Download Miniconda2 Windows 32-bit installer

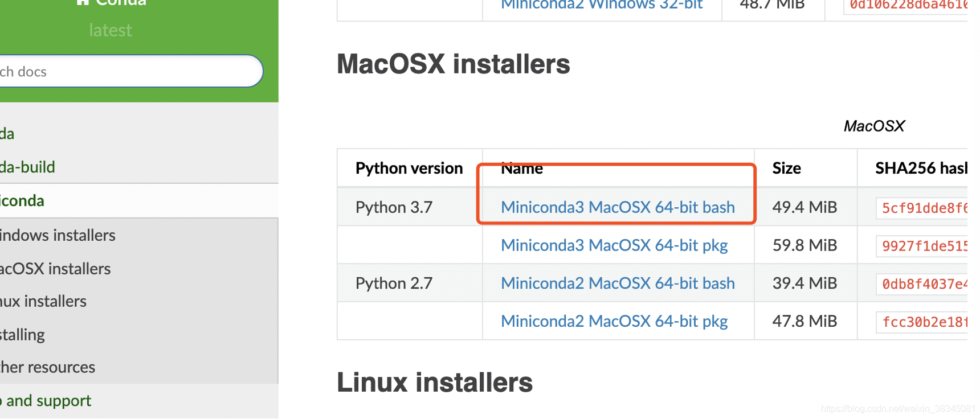602,5
